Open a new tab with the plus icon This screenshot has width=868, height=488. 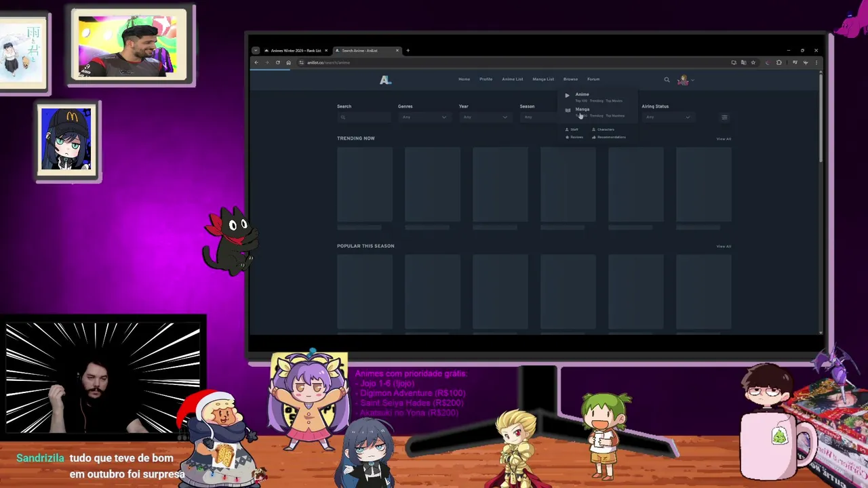coord(408,50)
